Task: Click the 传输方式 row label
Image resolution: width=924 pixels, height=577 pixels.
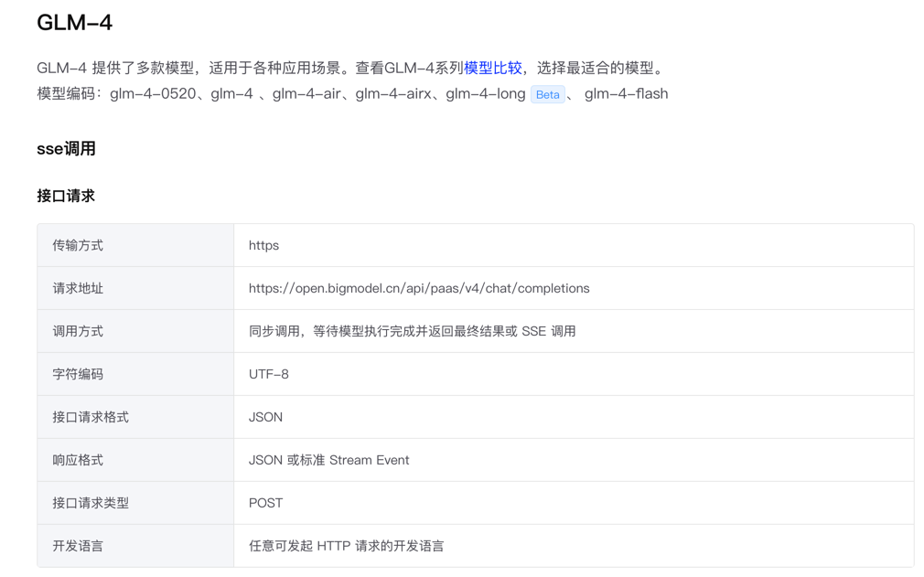Action: (78, 245)
